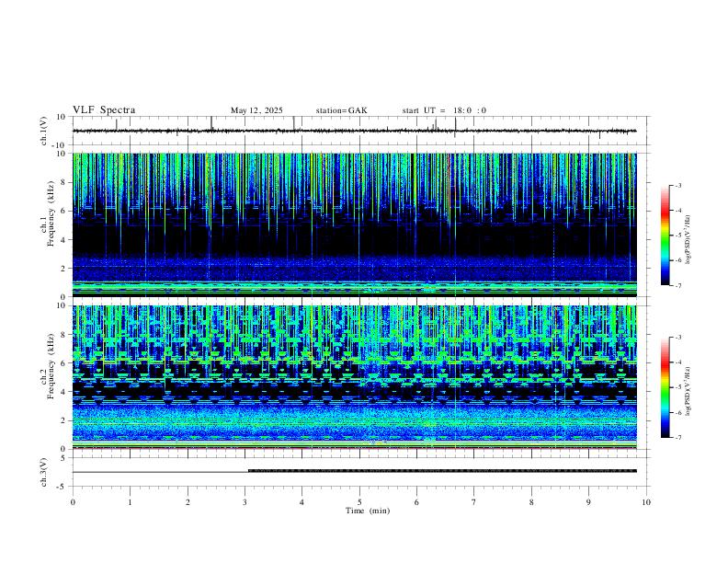The width and height of the screenshot is (728, 563).
Task: Click the "Time (min)" axis title
Action: point(368,511)
